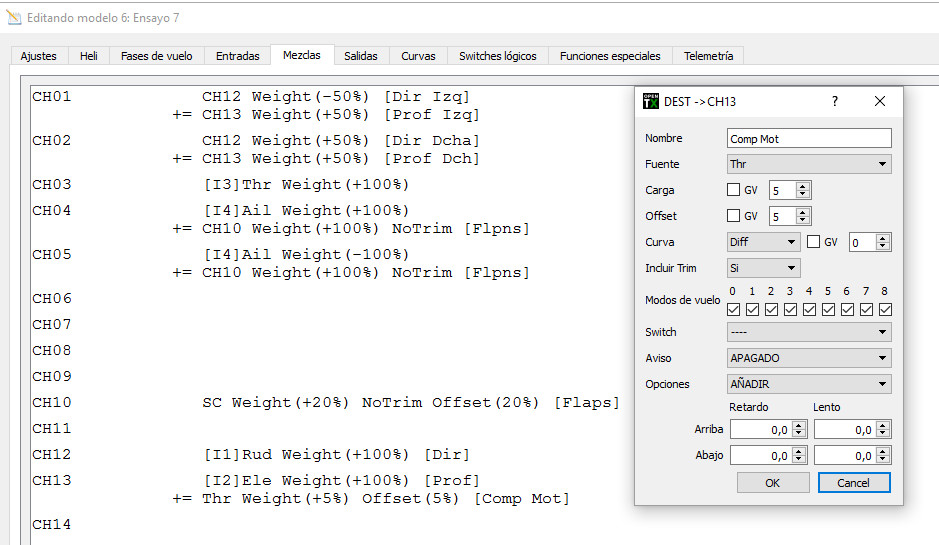
Task: Uncheck flight mode 8 checkbox
Action: point(884,310)
